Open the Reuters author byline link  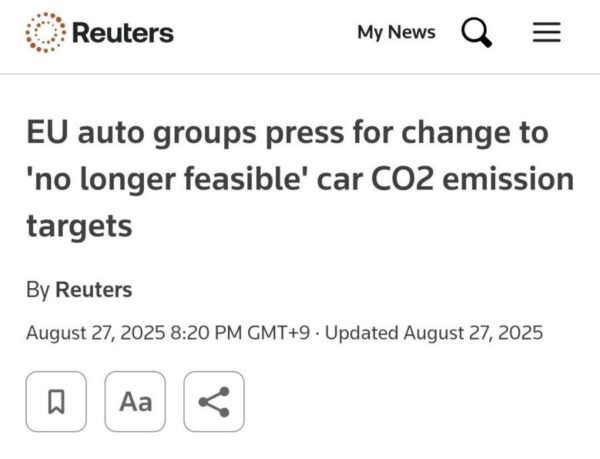(93, 290)
